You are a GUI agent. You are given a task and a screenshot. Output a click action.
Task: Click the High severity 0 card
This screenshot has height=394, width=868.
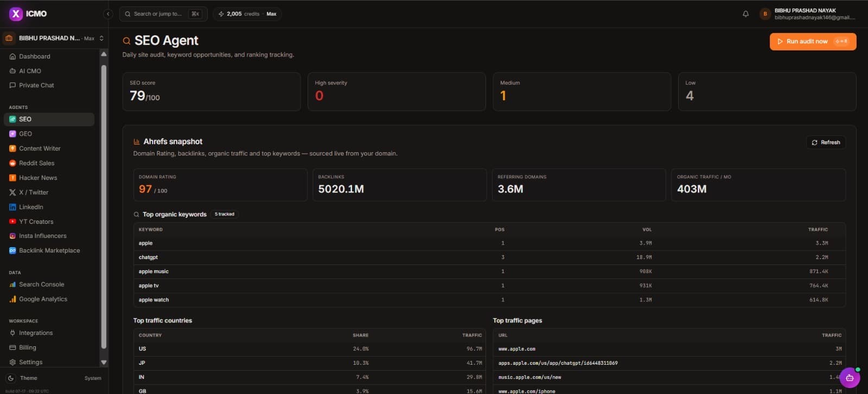coord(397,92)
